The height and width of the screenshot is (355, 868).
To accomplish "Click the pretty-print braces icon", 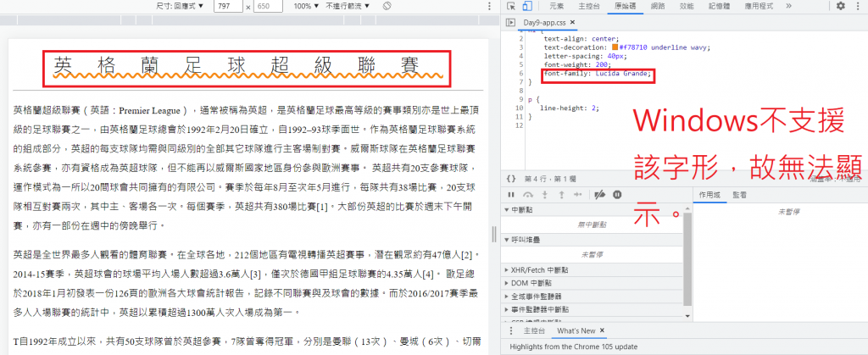I will click(511, 179).
